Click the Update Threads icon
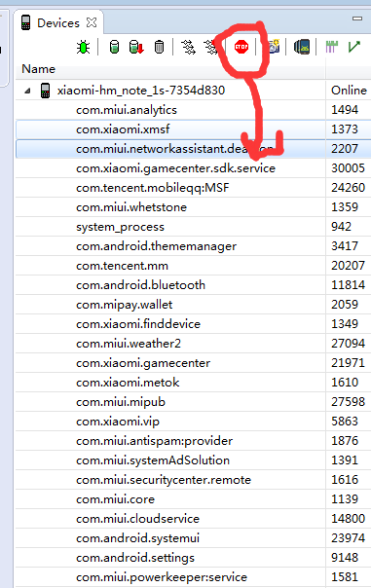This screenshot has height=588, width=371. [x=188, y=48]
